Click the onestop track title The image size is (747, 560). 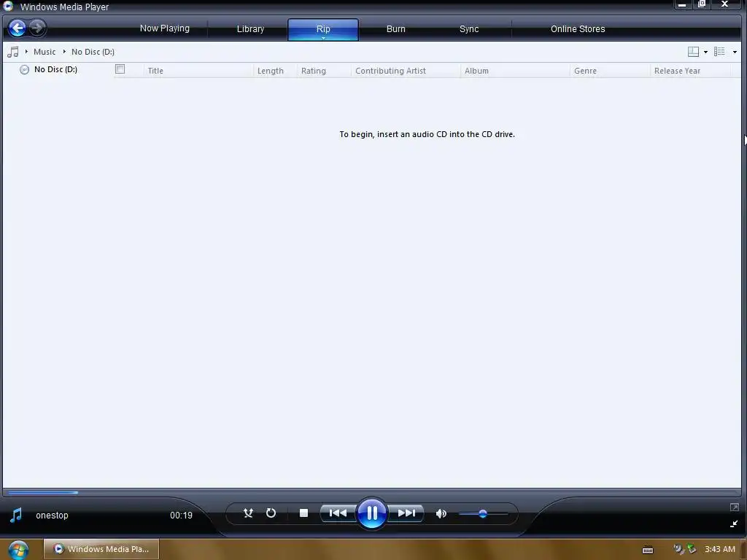point(52,516)
